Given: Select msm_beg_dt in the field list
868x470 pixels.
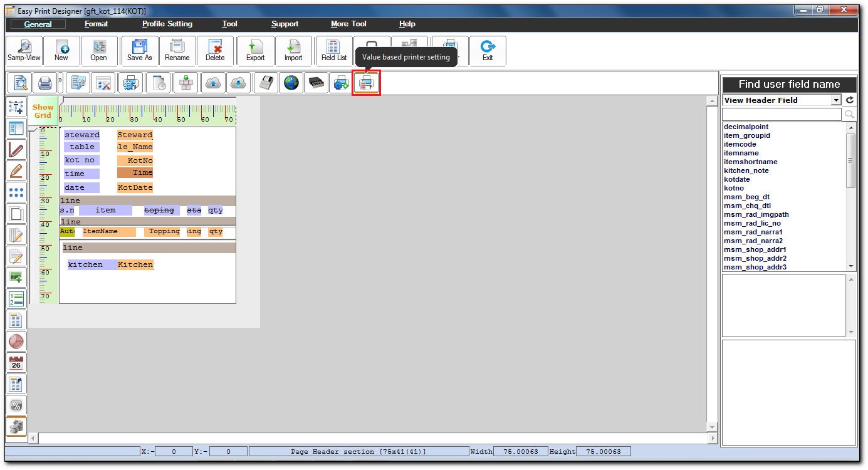Looking at the screenshot, I should pyautogui.click(x=746, y=197).
